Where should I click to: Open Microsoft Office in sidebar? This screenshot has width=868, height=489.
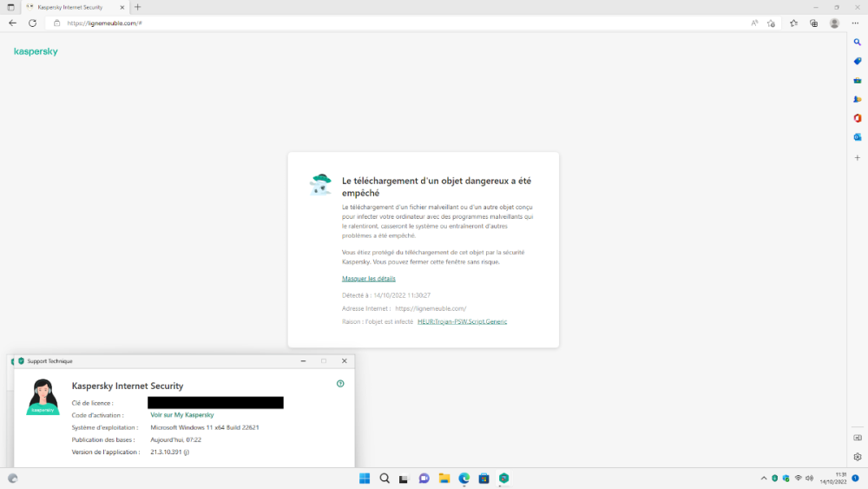pyautogui.click(x=858, y=118)
